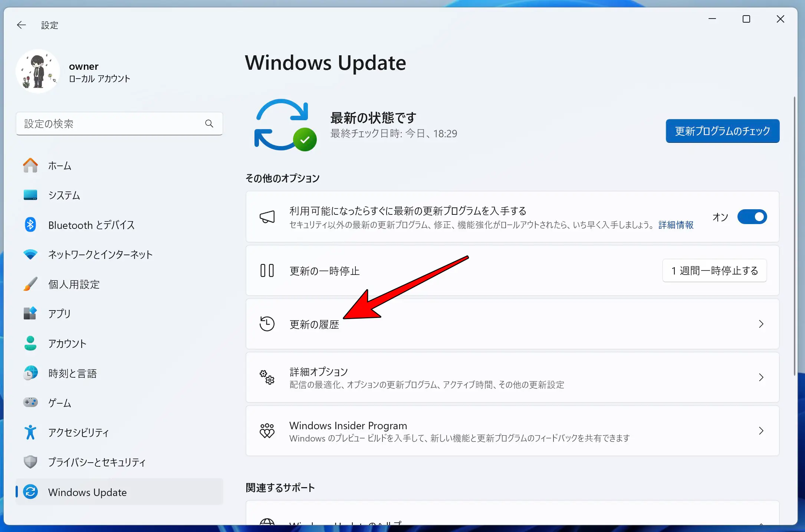Click the back arrow in Settings
This screenshot has height=532, width=805.
(x=21, y=25)
